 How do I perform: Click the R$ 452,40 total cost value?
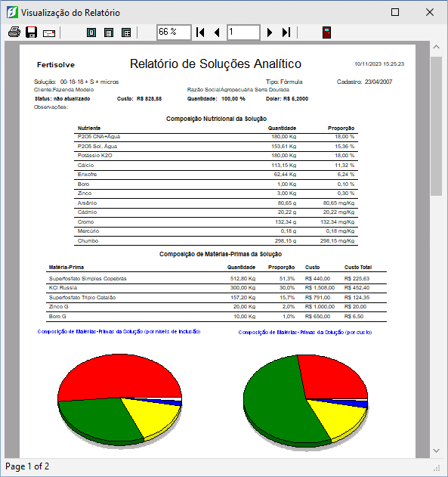pyautogui.click(x=357, y=288)
